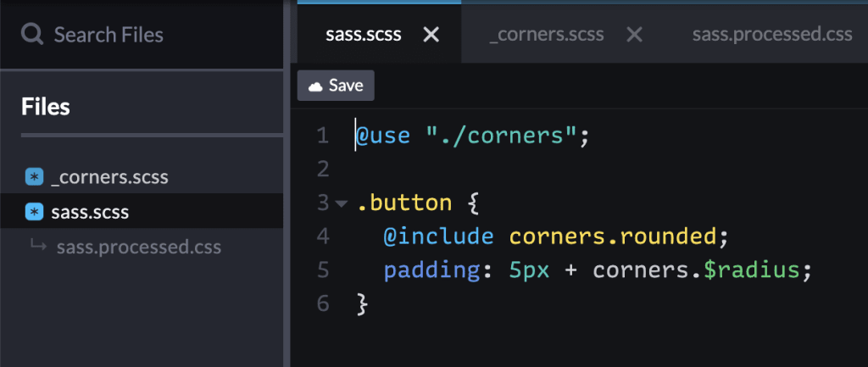This screenshot has height=367, width=868.
Task: Close the _corners.scss tab
Action: tap(634, 35)
